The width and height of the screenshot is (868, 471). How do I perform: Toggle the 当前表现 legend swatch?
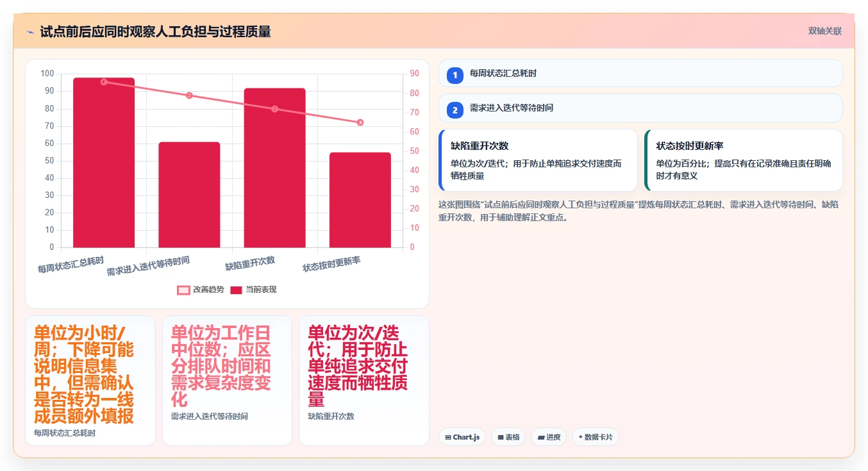236,290
